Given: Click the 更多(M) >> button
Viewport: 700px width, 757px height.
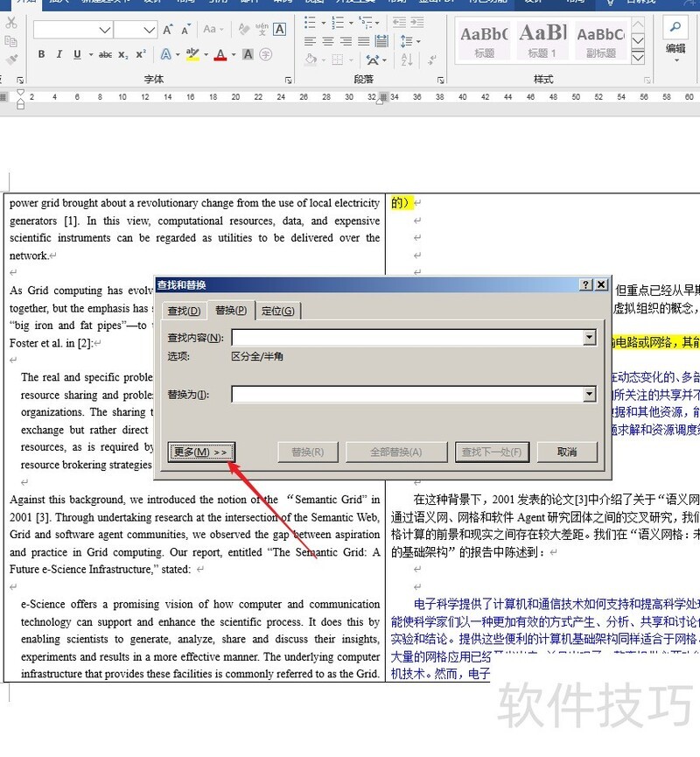Looking at the screenshot, I should [x=201, y=452].
